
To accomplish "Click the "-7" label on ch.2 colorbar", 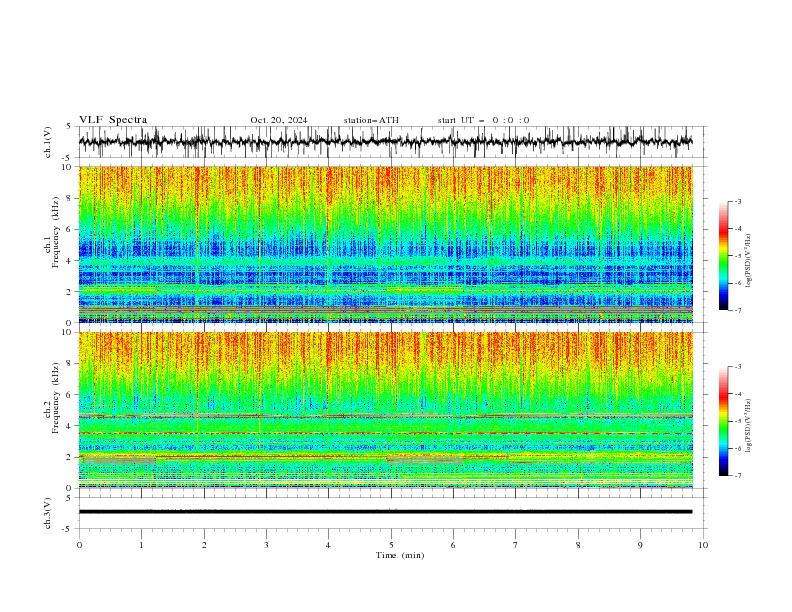I will pos(737,475).
